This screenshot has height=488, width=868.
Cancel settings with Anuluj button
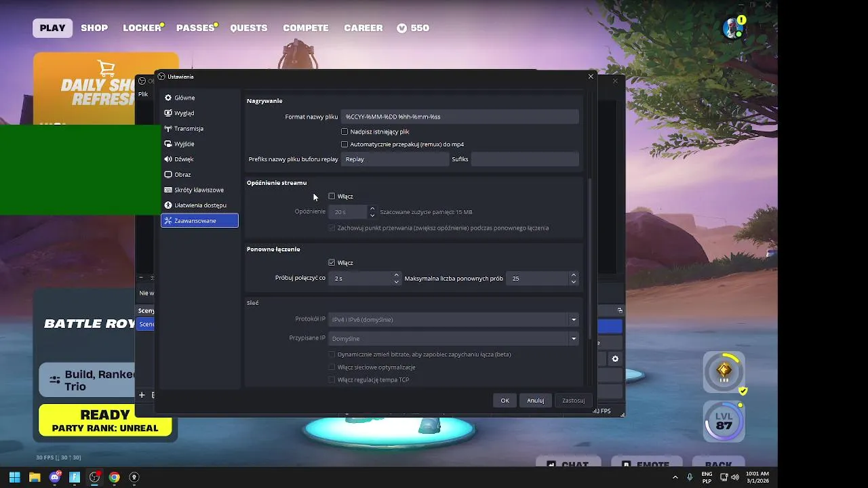536,400
